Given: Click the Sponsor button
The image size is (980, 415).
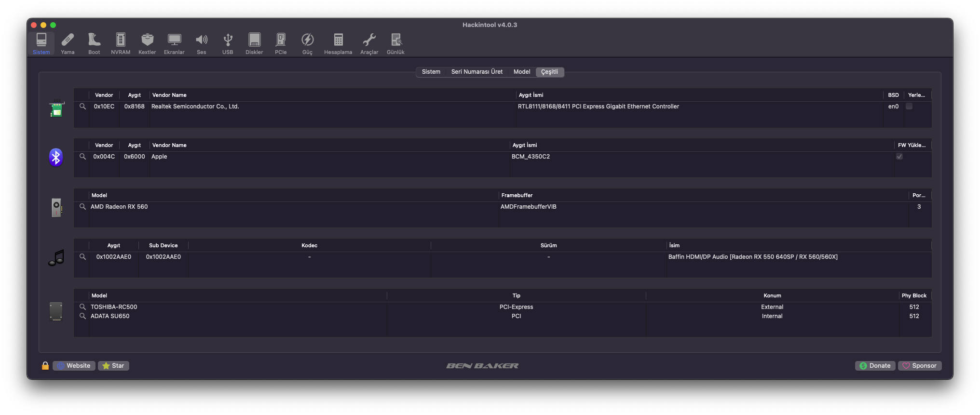Looking at the screenshot, I should coord(919,366).
